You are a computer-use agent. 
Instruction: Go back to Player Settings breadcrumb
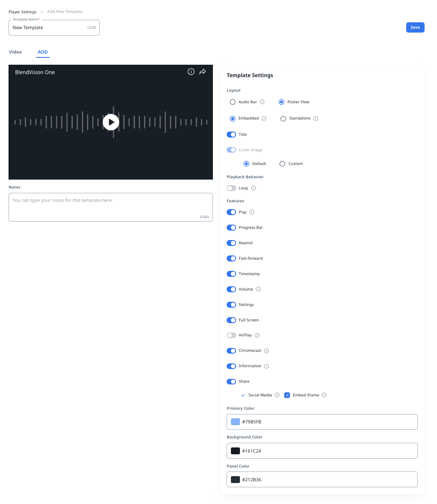tap(22, 12)
